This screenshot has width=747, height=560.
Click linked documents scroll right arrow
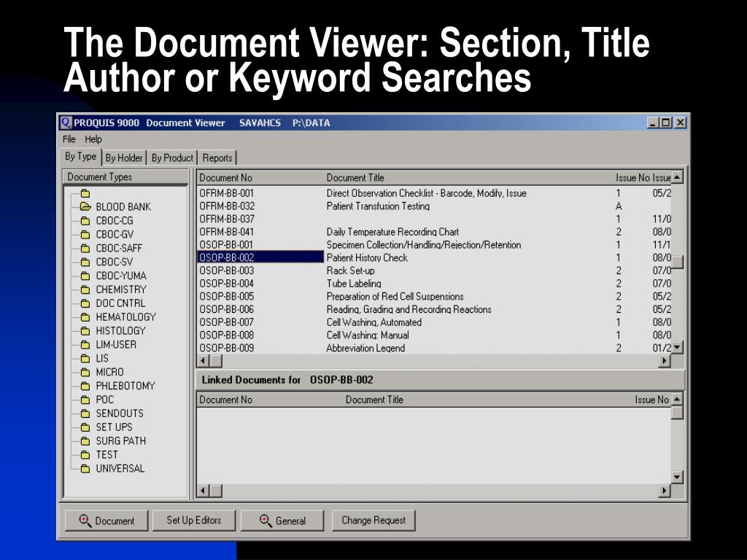tap(665, 490)
